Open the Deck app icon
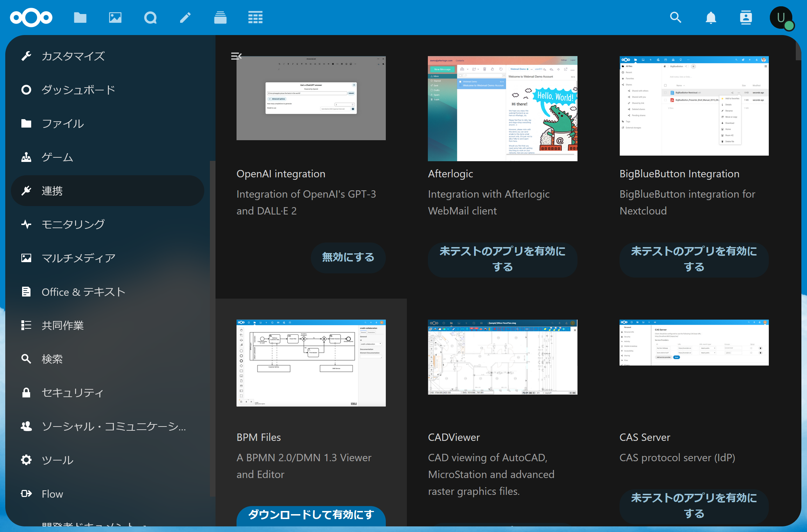807x532 pixels. pos(220,18)
